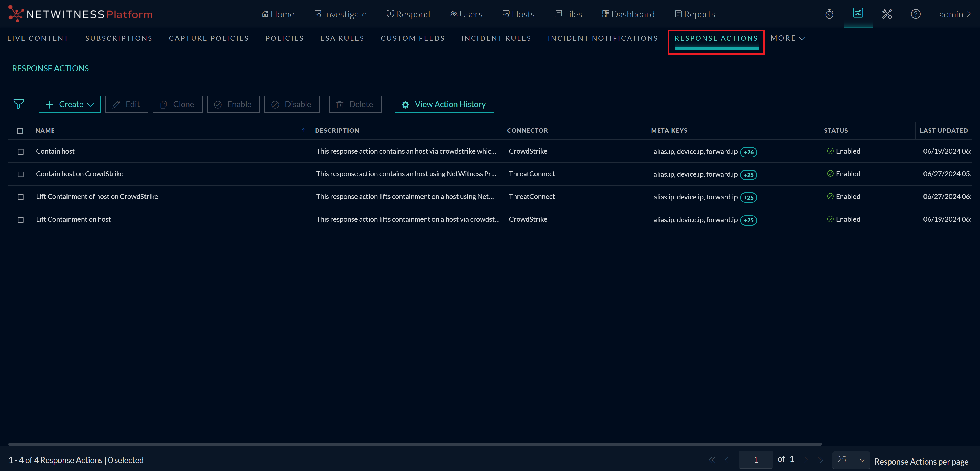Open the admin tools wrench icon
The image size is (980, 471).
coord(887,15)
